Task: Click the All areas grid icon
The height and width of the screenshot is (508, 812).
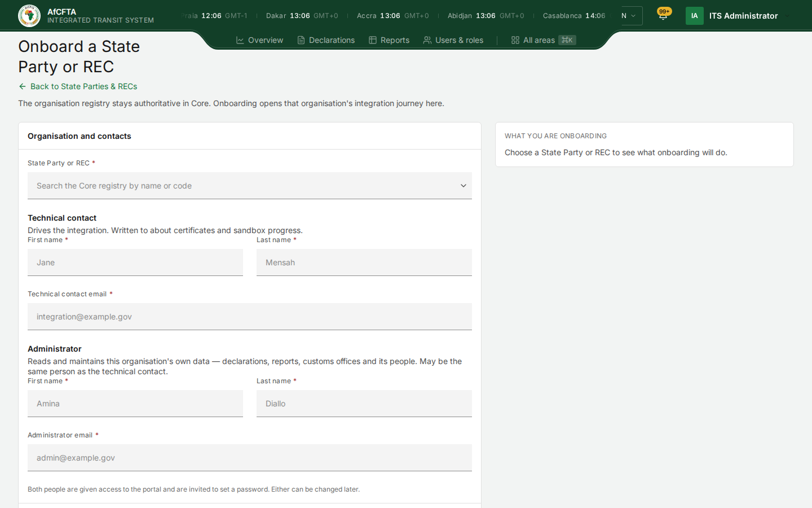Action: (515, 40)
